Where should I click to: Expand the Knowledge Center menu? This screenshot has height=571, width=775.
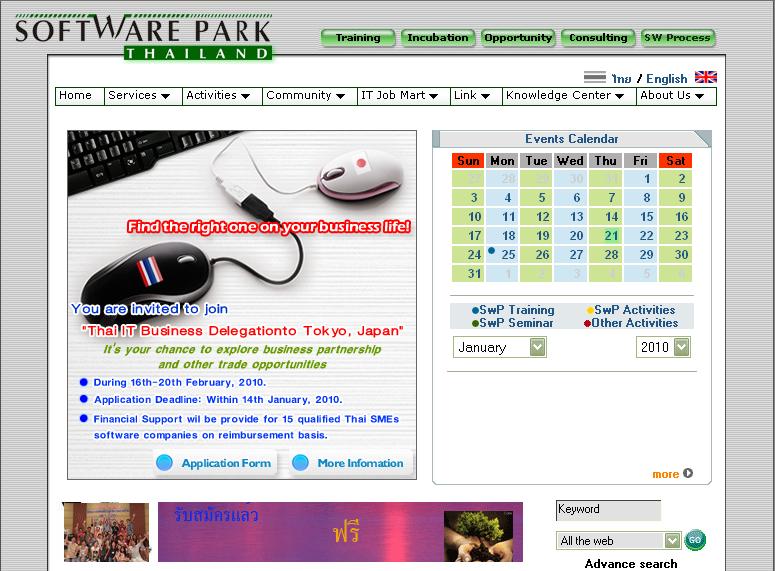(x=569, y=96)
